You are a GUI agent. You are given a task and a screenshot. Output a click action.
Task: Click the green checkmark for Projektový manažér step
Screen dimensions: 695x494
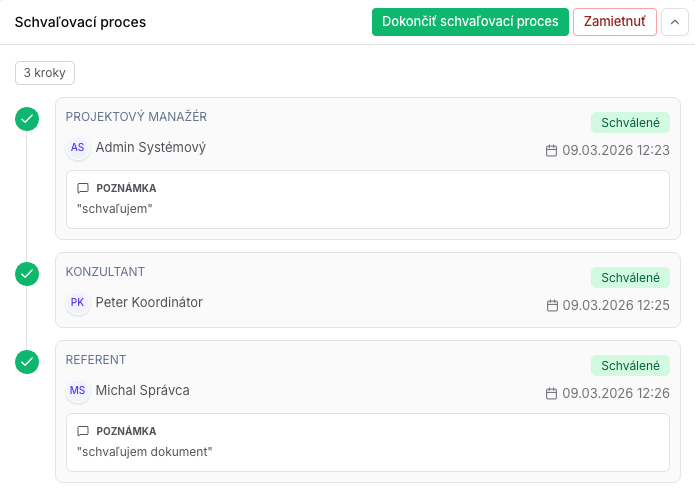pos(27,119)
